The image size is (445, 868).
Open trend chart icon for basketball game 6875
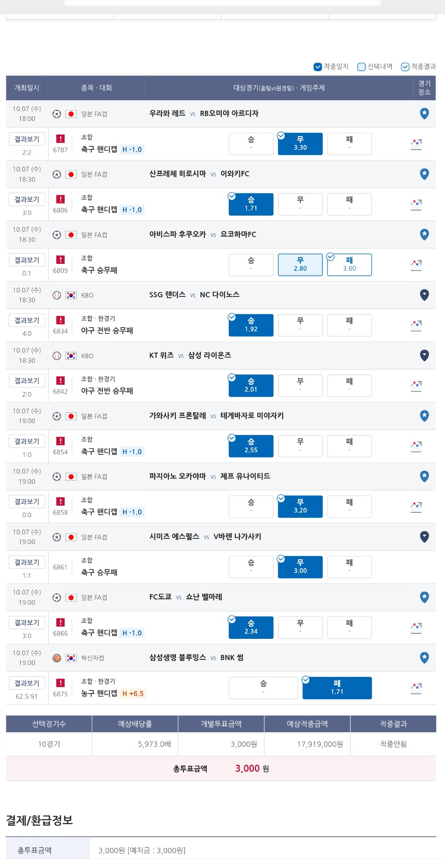[x=416, y=689]
